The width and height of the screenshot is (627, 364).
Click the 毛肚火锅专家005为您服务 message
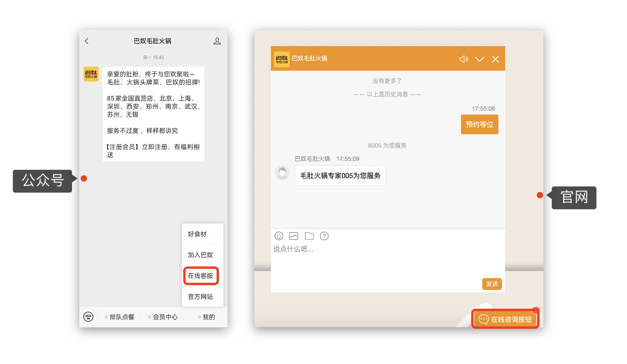click(340, 176)
